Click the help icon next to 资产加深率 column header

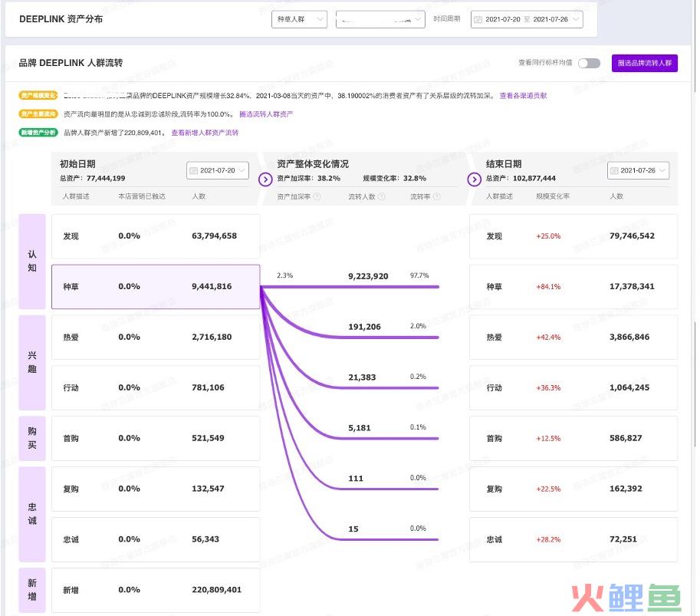[x=317, y=196]
